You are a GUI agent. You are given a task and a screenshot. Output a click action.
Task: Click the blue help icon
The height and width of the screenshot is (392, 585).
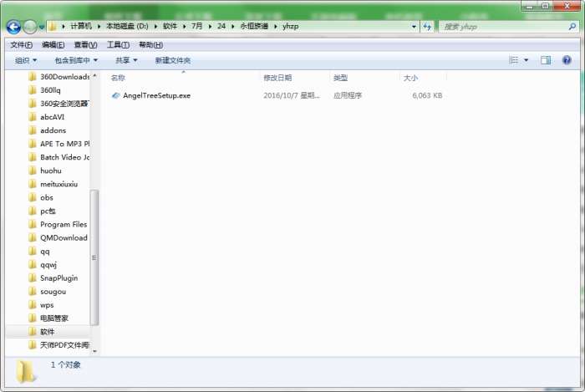click(x=567, y=60)
